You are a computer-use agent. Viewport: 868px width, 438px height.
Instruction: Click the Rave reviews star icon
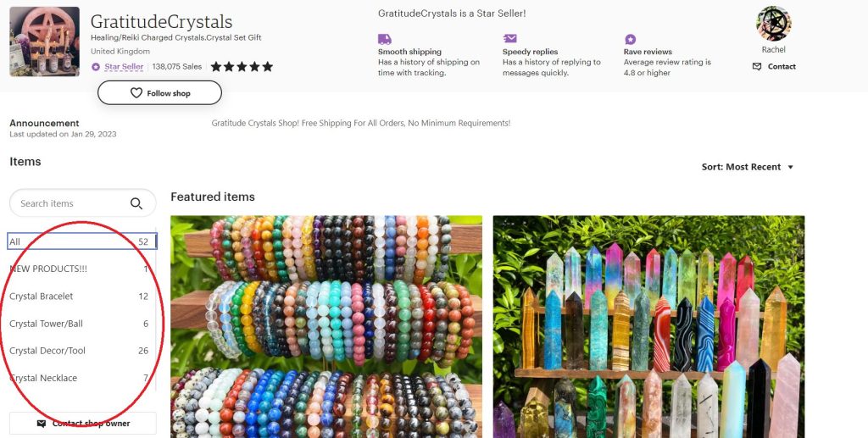pos(630,39)
